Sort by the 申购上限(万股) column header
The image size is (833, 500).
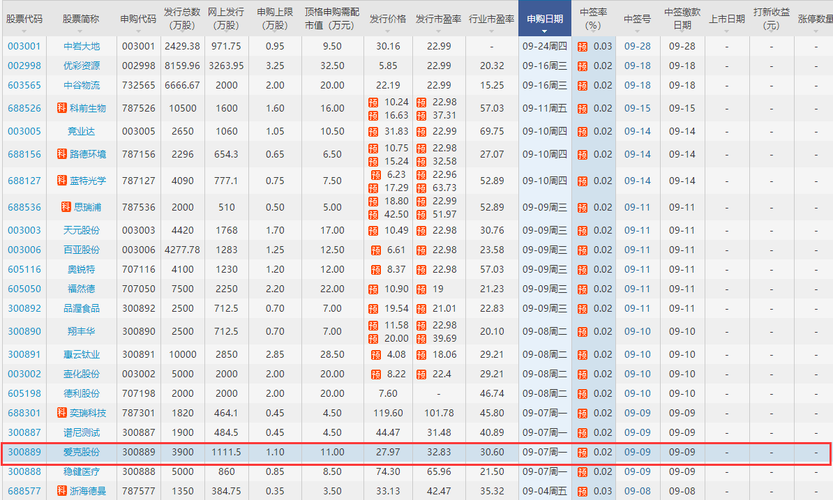coord(275,19)
